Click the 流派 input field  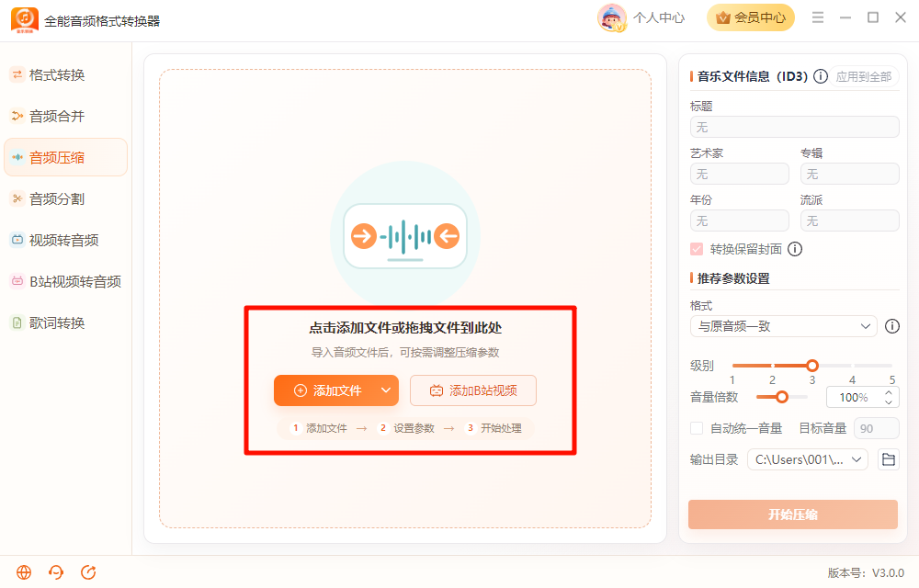(x=850, y=220)
